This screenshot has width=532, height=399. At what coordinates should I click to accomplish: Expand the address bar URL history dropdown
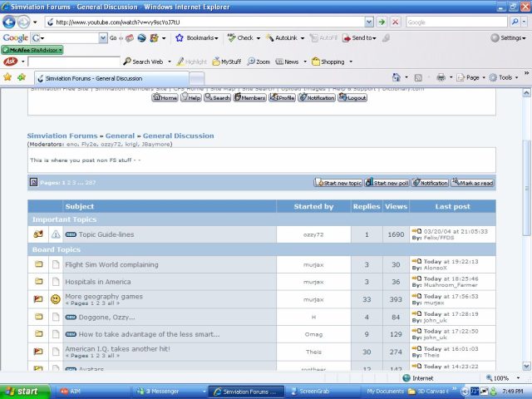[368, 22]
